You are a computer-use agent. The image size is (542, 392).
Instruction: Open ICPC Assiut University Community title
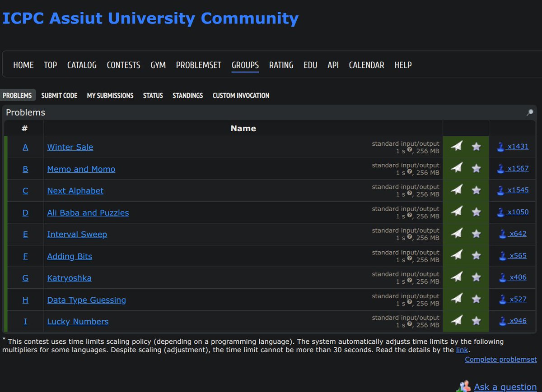point(150,18)
